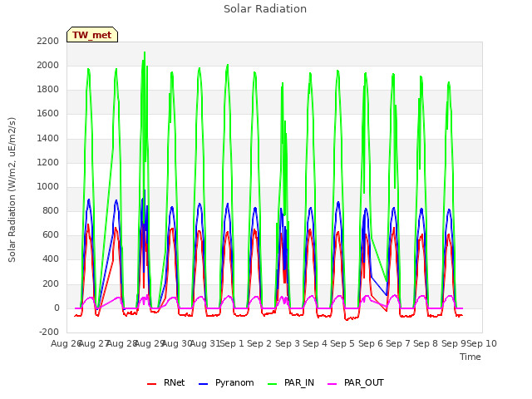The image size is (532, 399).
Task: Click the Solar Radiation chart title
Action: (x=265, y=9)
